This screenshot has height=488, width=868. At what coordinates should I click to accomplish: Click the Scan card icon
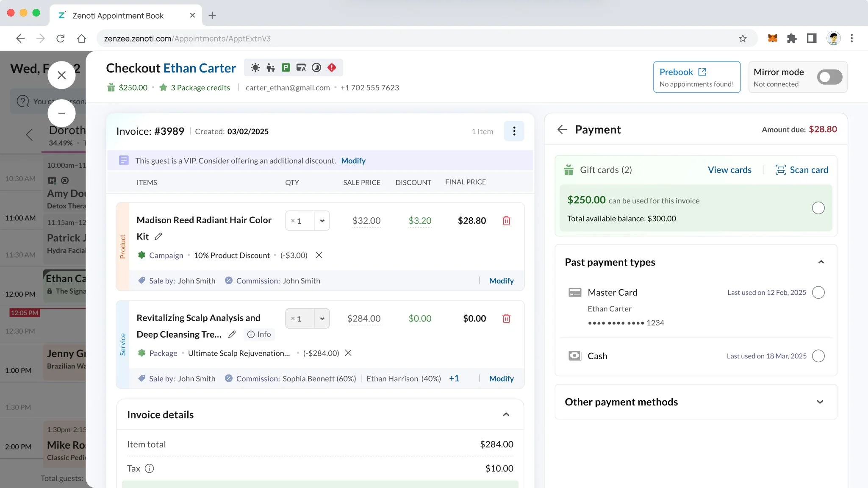coord(780,170)
